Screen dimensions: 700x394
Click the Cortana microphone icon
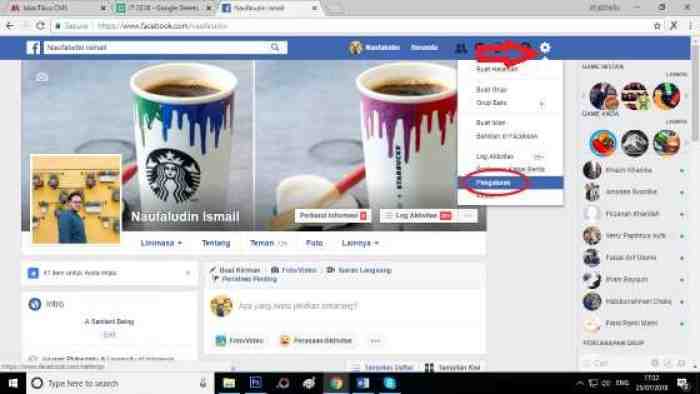(x=203, y=383)
